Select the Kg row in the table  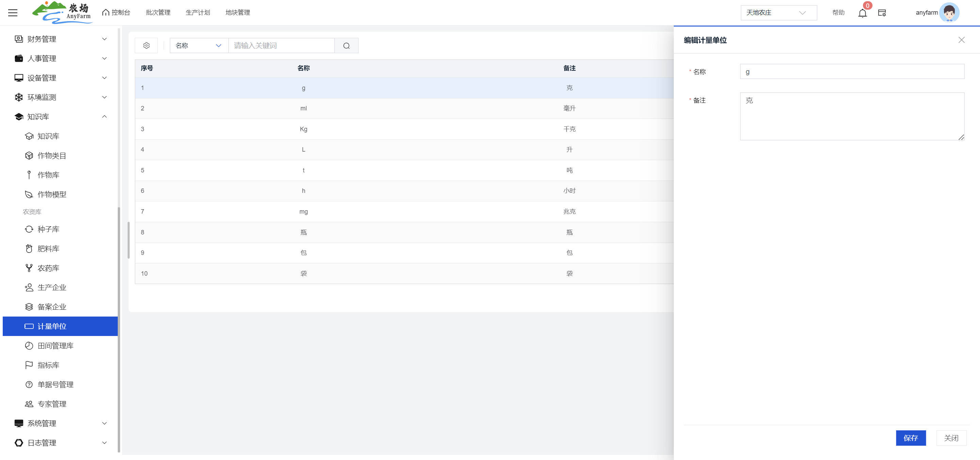(303, 129)
